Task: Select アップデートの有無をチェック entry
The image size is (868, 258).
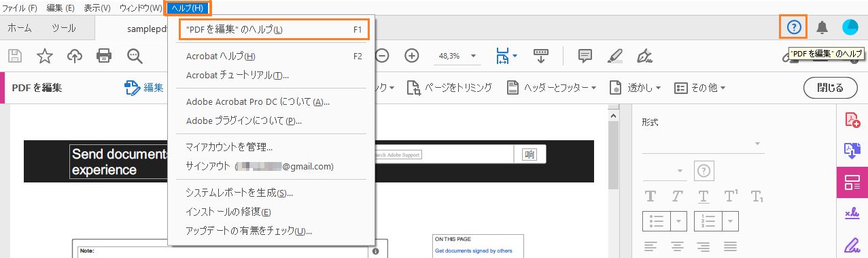Action: tap(271, 231)
